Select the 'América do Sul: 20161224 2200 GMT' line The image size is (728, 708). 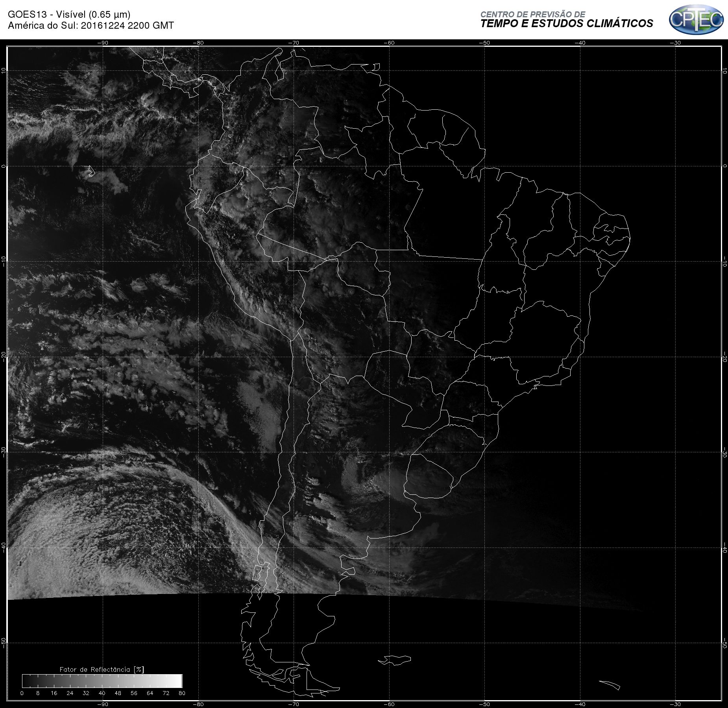91,26
